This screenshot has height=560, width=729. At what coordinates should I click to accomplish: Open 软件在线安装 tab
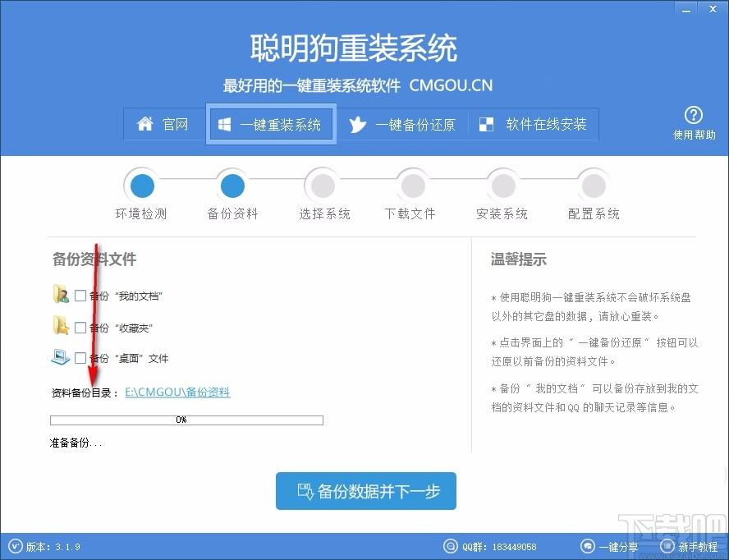coord(534,124)
